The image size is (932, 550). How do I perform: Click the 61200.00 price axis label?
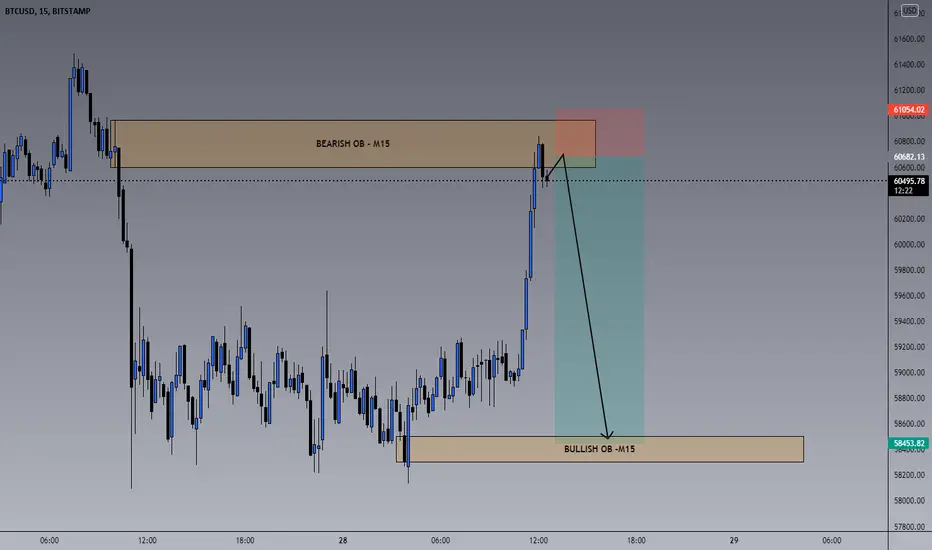click(x=909, y=90)
